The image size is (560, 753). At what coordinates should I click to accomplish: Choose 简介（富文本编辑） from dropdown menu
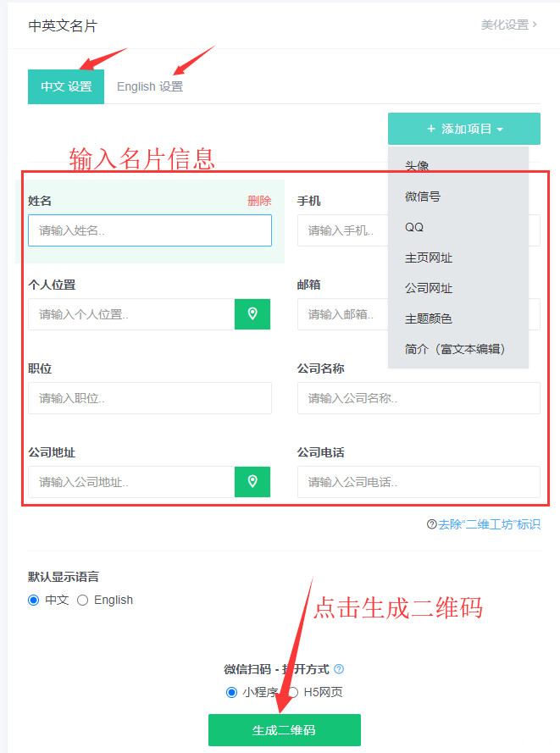(x=455, y=349)
